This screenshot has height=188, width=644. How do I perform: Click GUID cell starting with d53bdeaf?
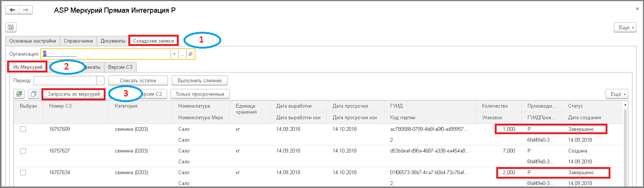(429, 151)
